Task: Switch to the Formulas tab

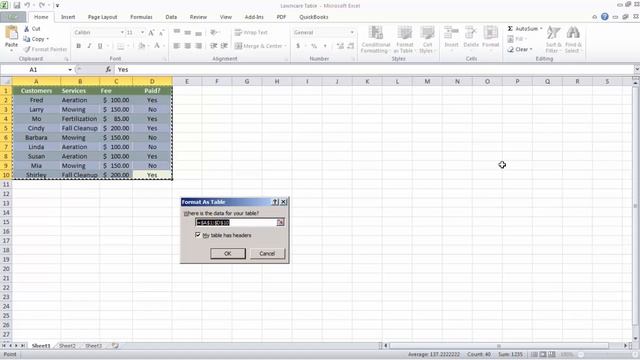Action: (141, 17)
